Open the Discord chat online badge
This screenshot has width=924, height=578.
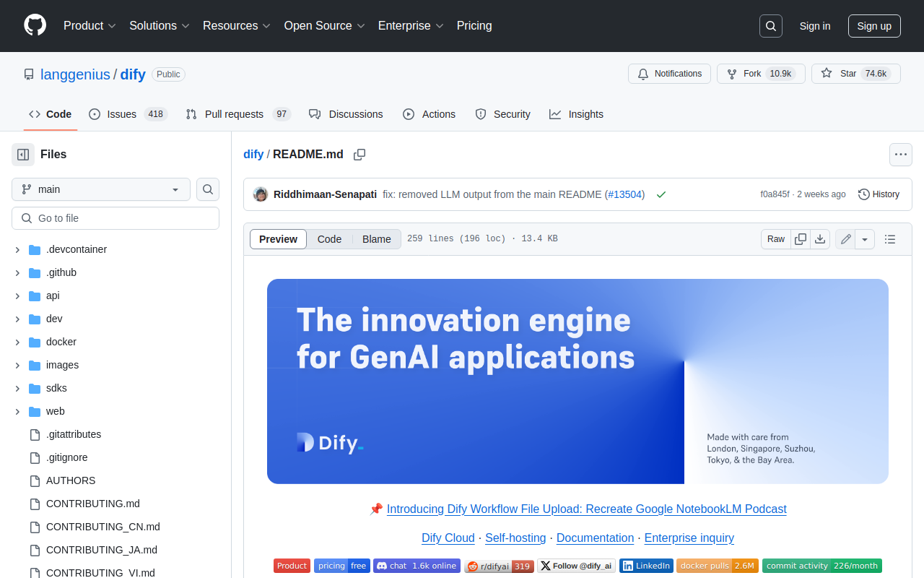pos(417,566)
